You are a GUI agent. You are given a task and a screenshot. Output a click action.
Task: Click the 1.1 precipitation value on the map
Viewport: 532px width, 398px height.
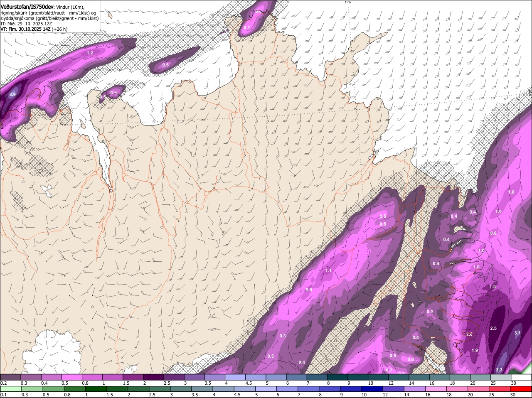328,270
